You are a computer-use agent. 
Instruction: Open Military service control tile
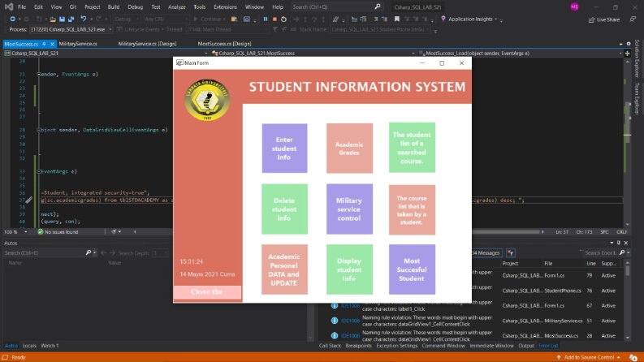[x=349, y=209]
